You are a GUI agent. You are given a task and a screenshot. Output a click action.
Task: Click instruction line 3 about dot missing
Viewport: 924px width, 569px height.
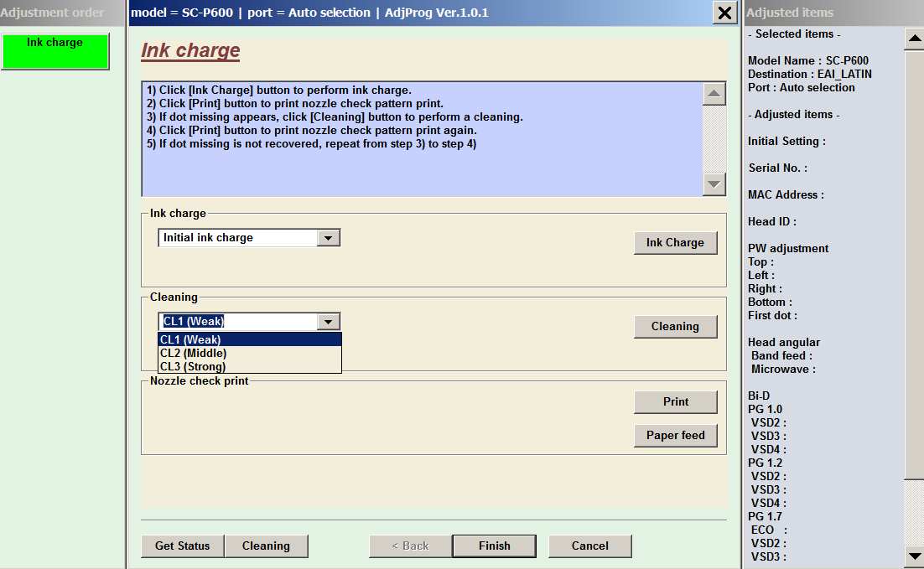click(335, 116)
